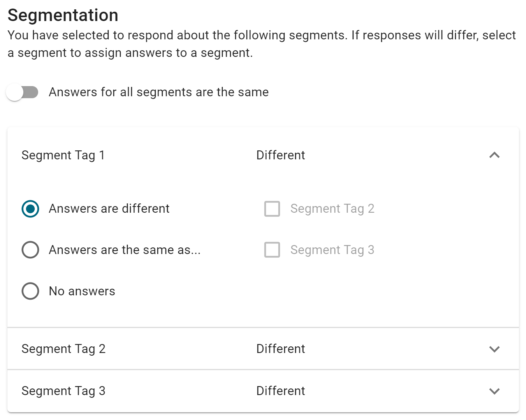The height and width of the screenshot is (420, 526).
Task: Click the Segment Tag 1 panel title
Action: (x=63, y=155)
